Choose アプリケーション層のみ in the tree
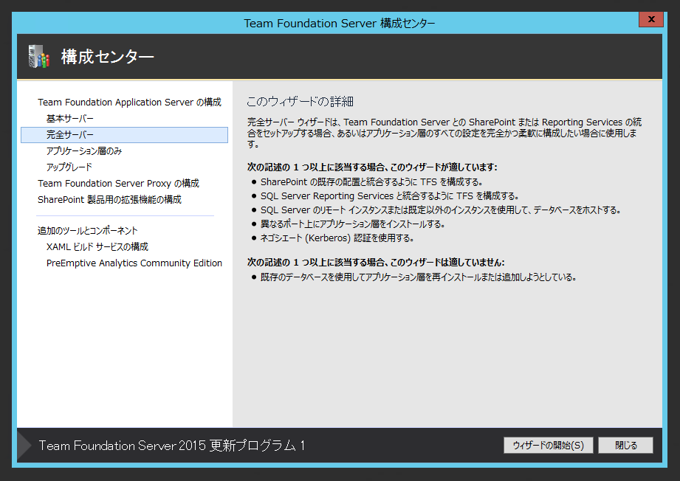 [84, 151]
